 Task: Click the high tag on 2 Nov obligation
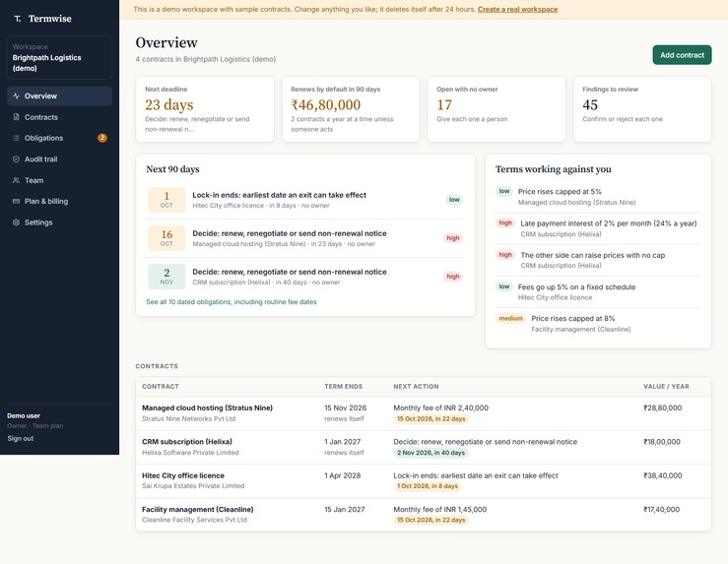tap(453, 277)
